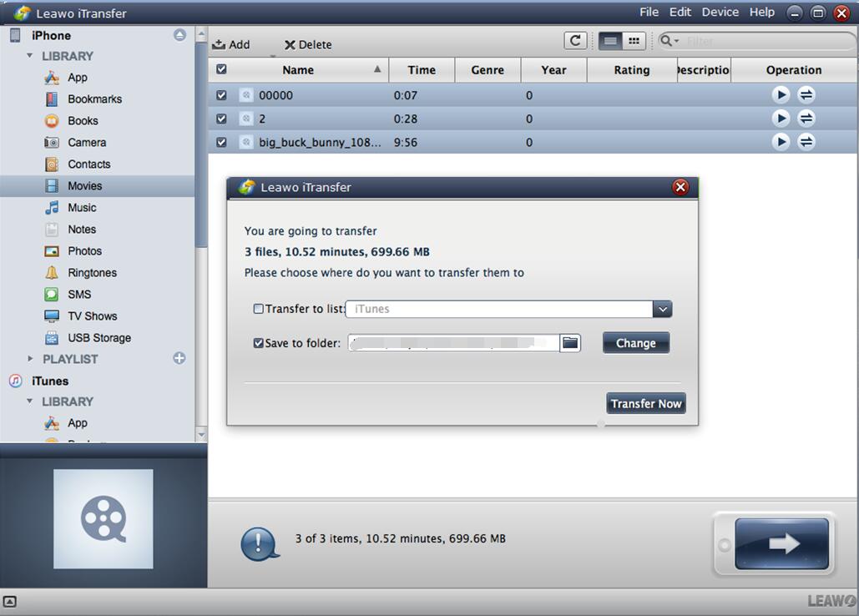Open the File menu

tap(649, 12)
